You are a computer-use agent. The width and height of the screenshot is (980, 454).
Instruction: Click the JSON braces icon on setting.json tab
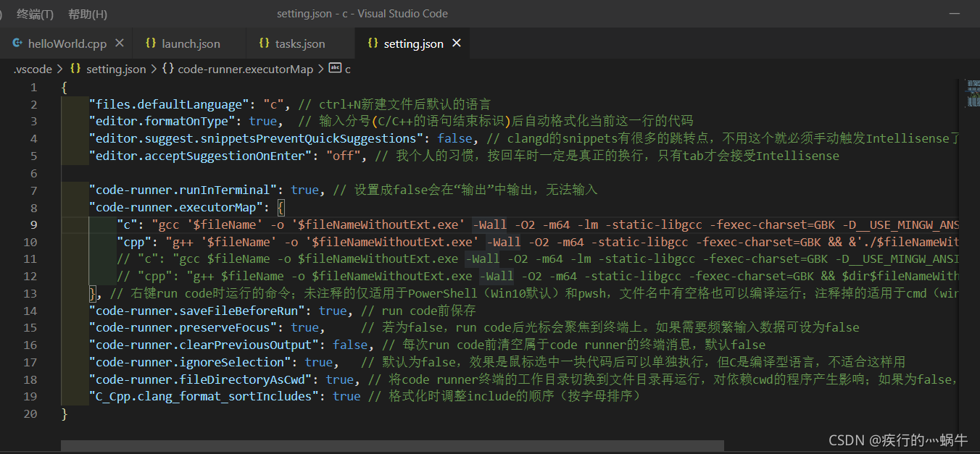373,43
